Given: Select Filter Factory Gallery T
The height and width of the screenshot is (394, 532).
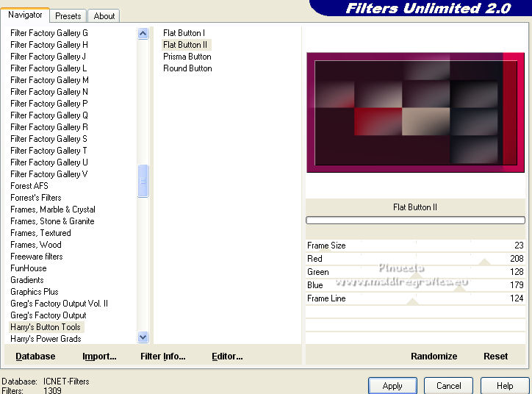Looking at the screenshot, I should (48, 151).
